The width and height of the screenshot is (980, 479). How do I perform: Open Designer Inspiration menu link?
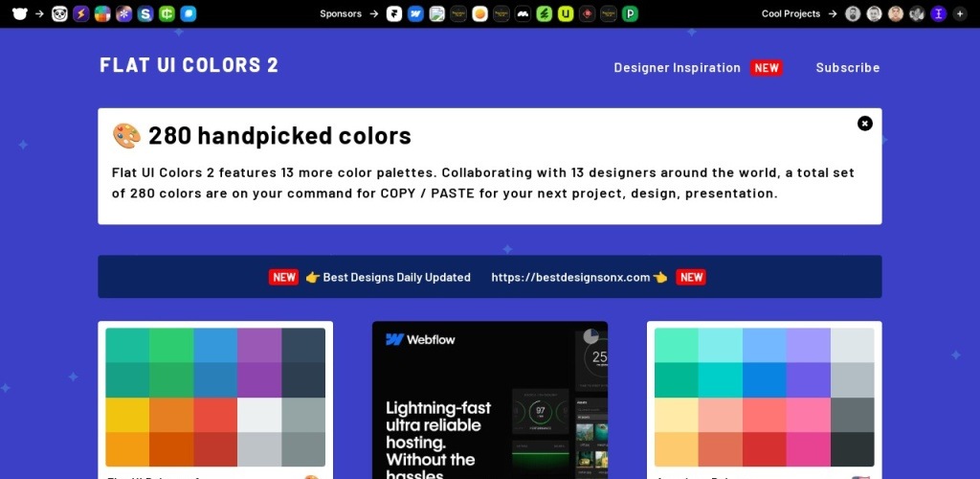(x=677, y=68)
